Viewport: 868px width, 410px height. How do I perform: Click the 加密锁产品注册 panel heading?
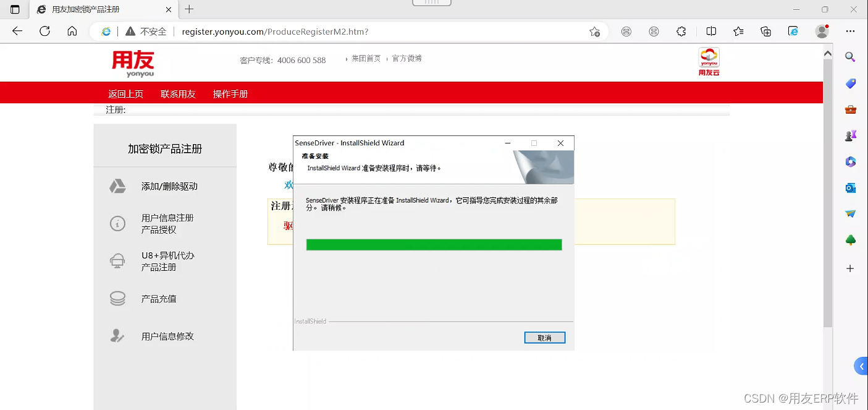(x=165, y=149)
